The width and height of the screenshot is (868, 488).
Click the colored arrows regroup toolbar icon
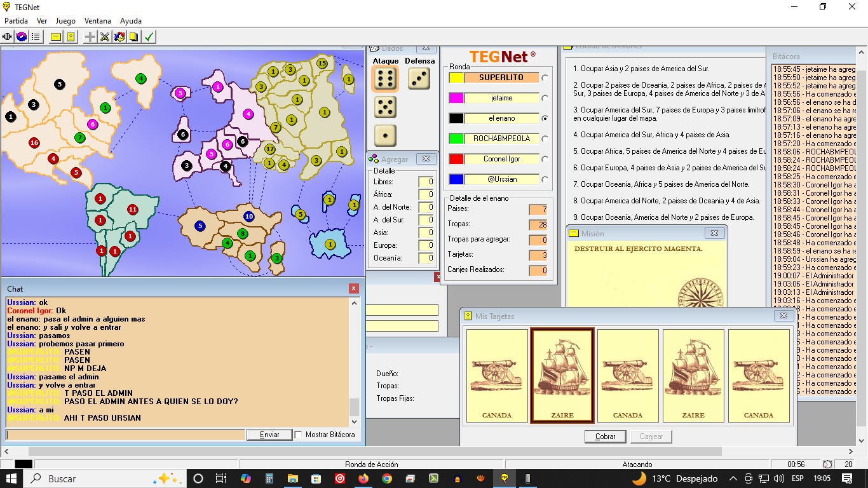(119, 37)
